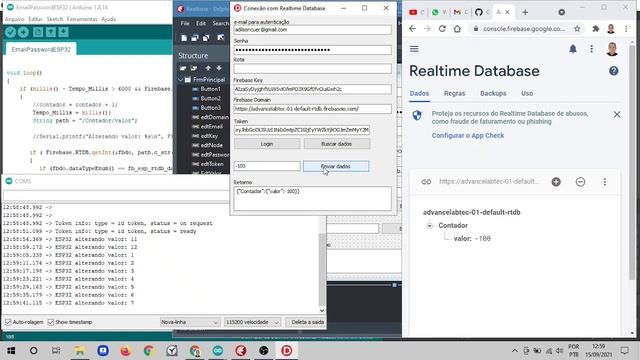Select Button1 in Structure tree

[210, 89]
